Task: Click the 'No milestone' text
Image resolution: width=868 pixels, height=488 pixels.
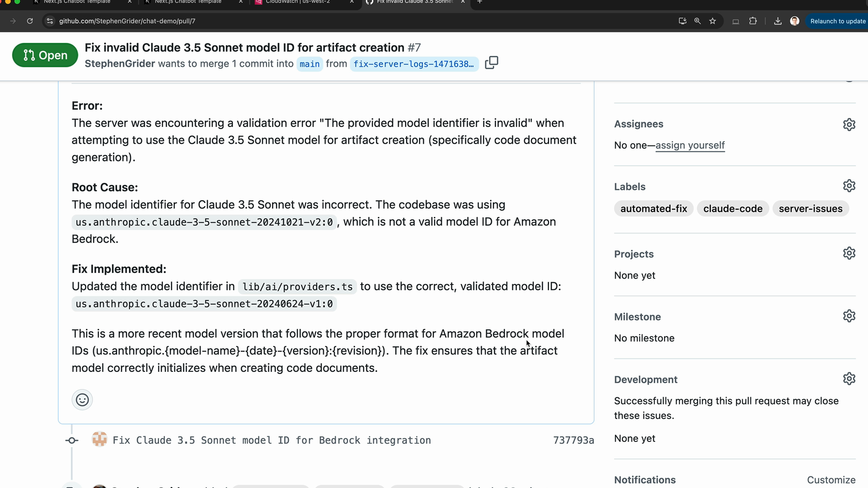Action: (x=644, y=338)
